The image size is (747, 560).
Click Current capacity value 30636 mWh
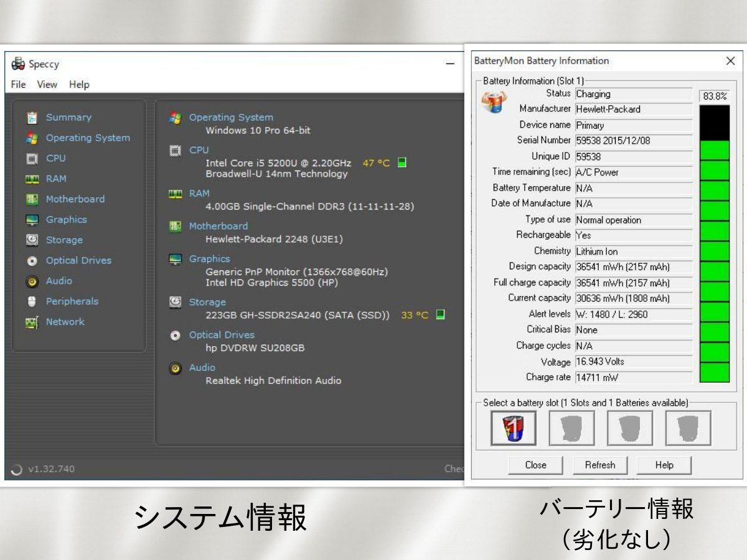coord(634,299)
